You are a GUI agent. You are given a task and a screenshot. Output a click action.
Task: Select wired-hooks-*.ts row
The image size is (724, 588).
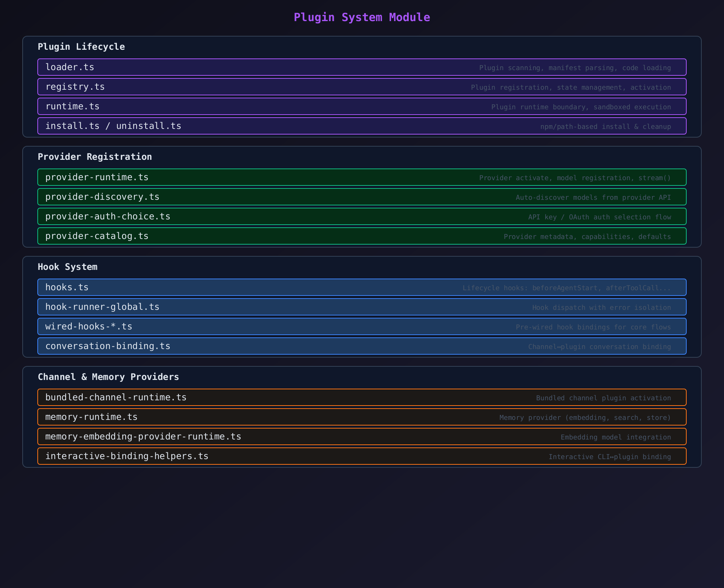point(362,326)
